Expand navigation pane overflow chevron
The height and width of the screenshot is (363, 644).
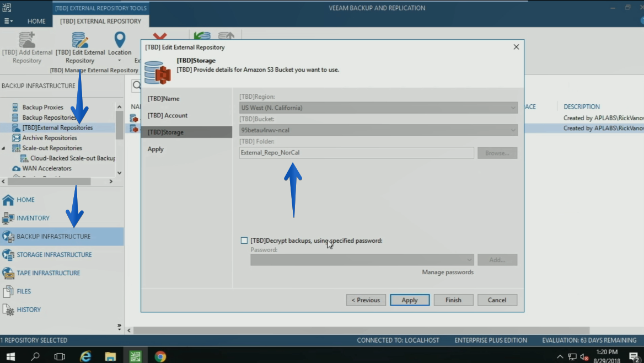(119, 327)
